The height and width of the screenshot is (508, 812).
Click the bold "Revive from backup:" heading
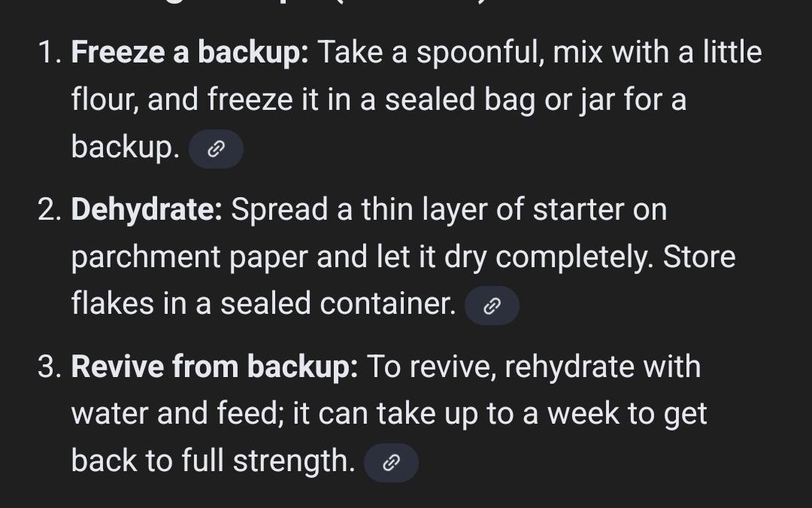pos(214,367)
